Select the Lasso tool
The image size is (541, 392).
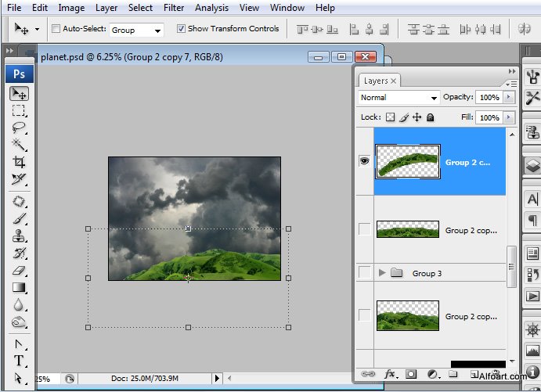[x=19, y=128]
